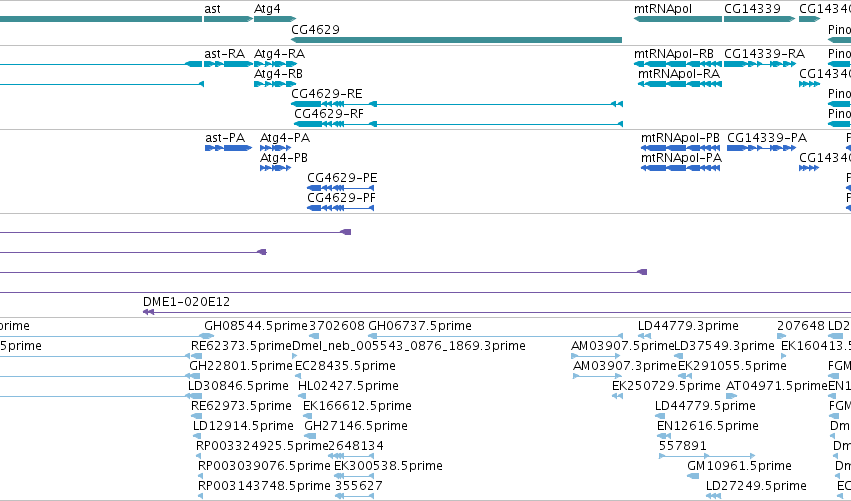Select the ast-PA protein feature

point(228,148)
